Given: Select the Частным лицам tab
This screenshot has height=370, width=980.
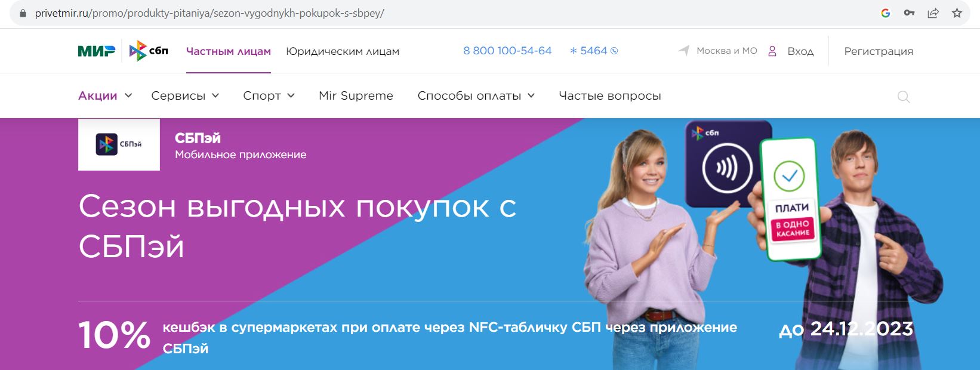Looking at the screenshot, I should click(x=229, y=51).
